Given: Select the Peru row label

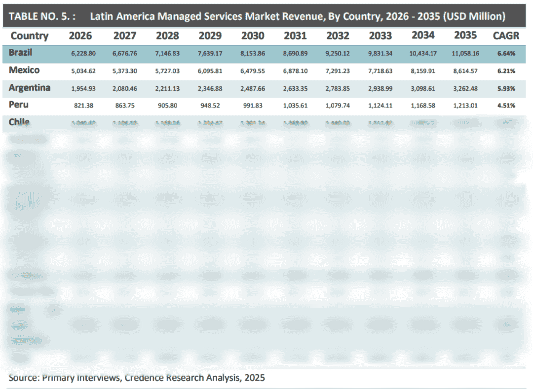Looking at the screenshot, I should click(x=19, y=105).
